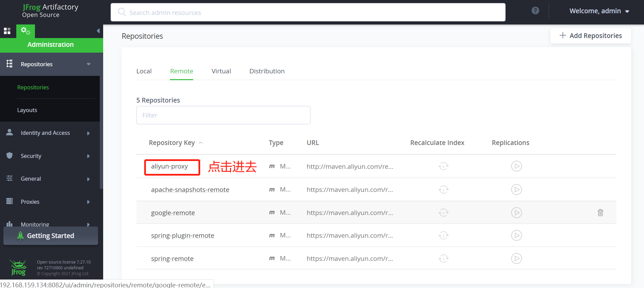Click the Identity and Access person icon
The height and width of the screenshot is (288, 644).
10,132
